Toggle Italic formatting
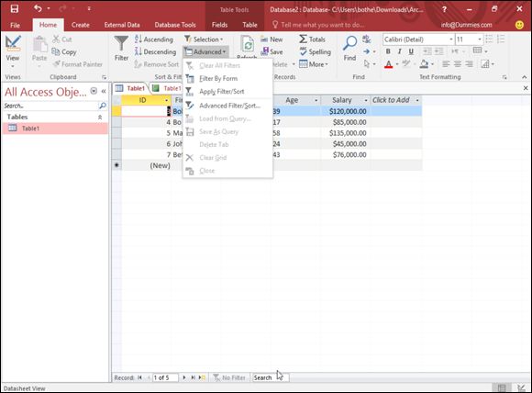Screen dimensions: 532x393 tap(400, 51)
